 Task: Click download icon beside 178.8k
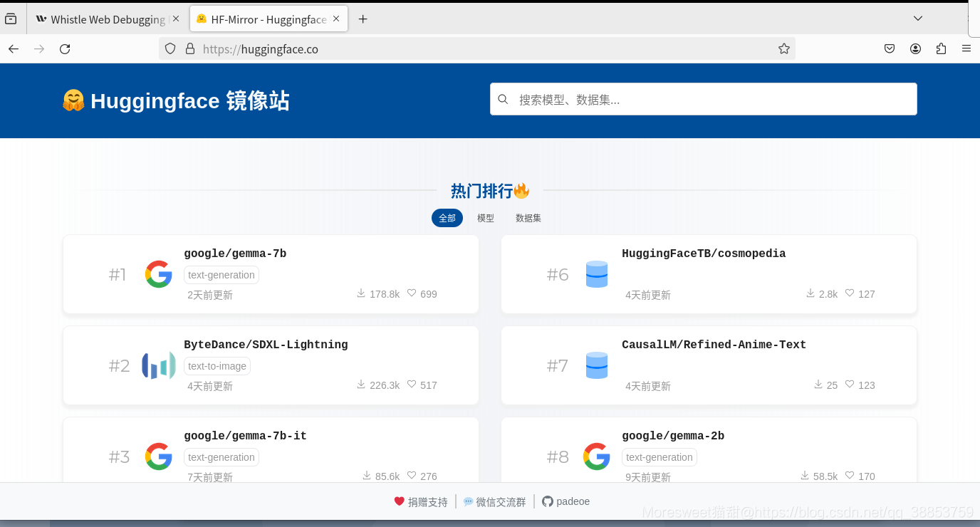coord(361,293)
